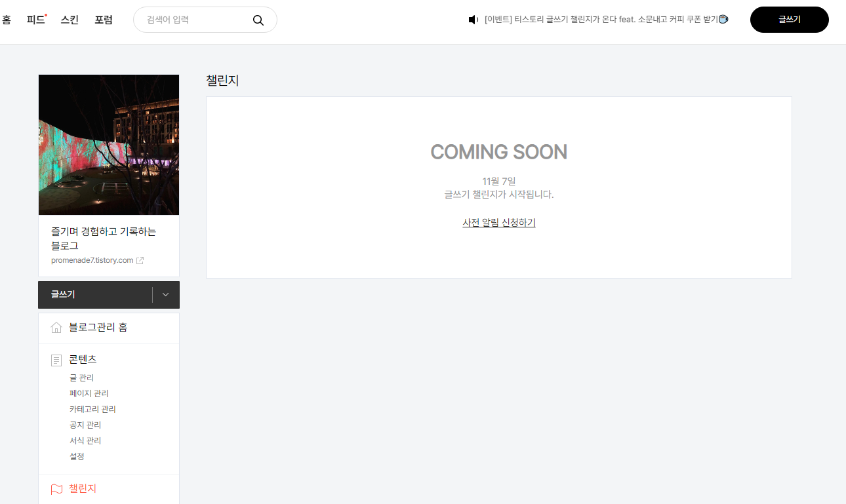Click the 11월 7일 date text
This screenshot has height=504, width=846.
click(x=499, y=182)
